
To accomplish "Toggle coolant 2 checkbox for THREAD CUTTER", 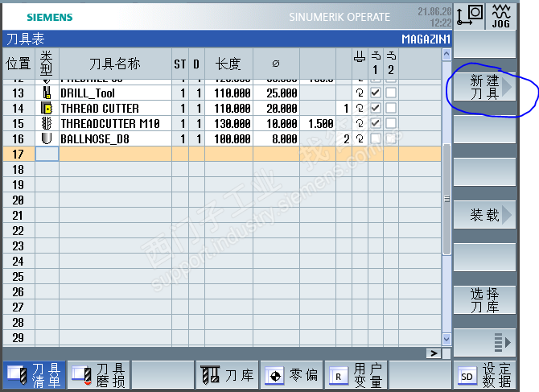I will coord(391,109).
